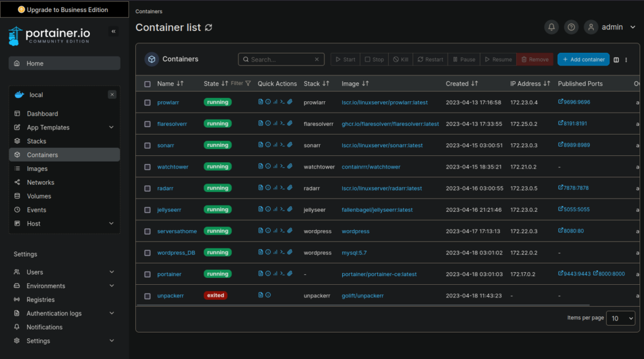Expand the Environments settings section

[112, 286]
